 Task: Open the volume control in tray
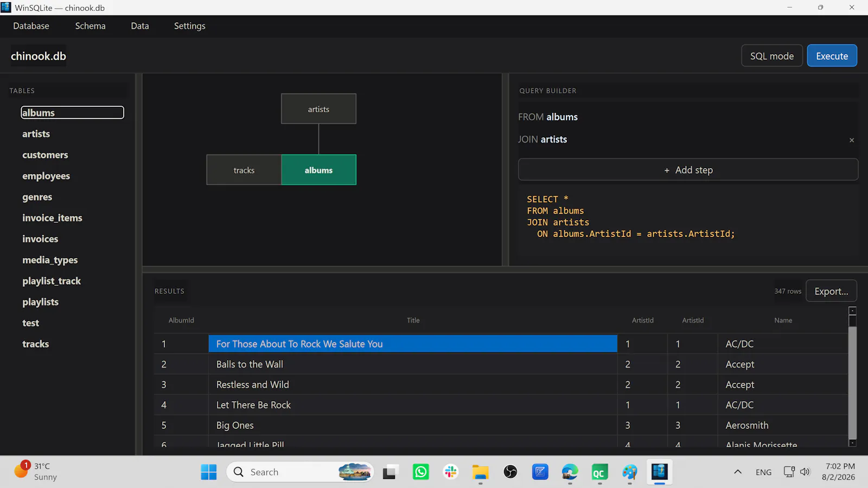click(805, 472)
